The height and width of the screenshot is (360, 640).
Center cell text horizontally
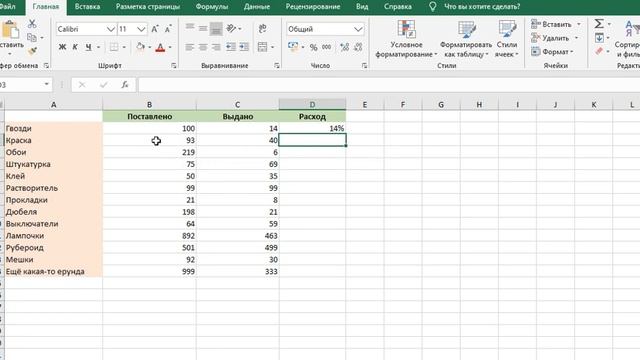[x=203, y=47]
